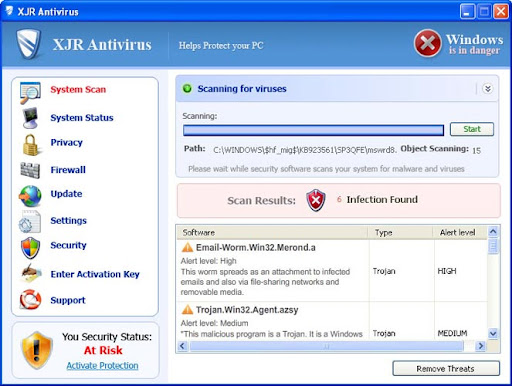Click the '6 Infection Found' text

(x=377, y=200)
